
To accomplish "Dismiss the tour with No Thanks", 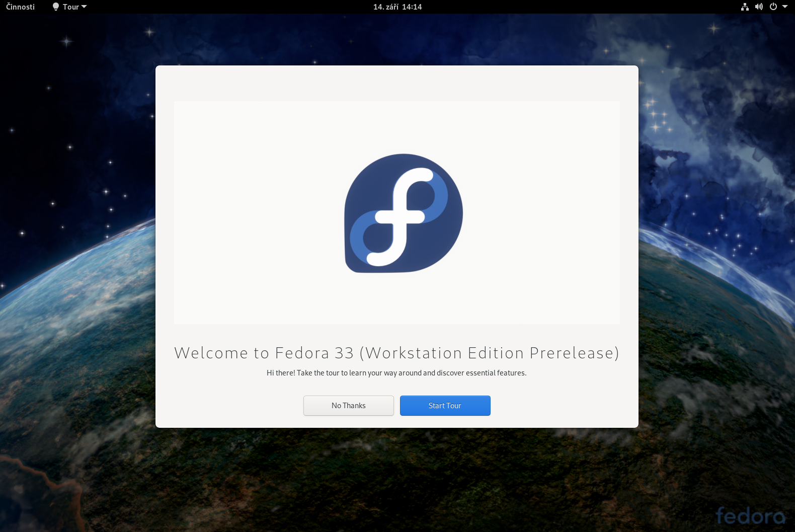I will [349, 406].
